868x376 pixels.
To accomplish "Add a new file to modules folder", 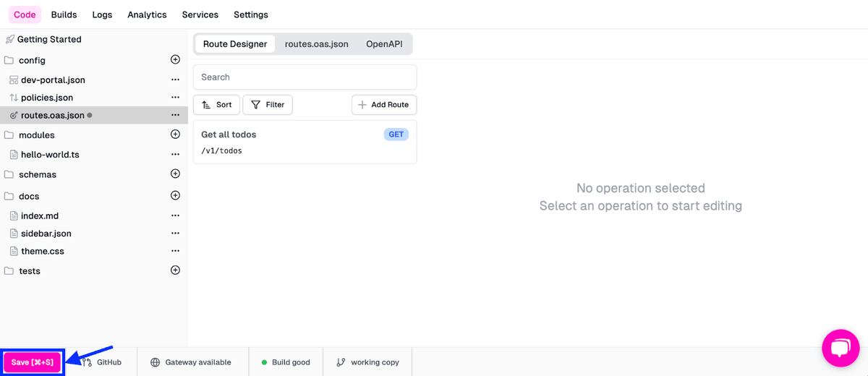I will click(x=175, y=134).
